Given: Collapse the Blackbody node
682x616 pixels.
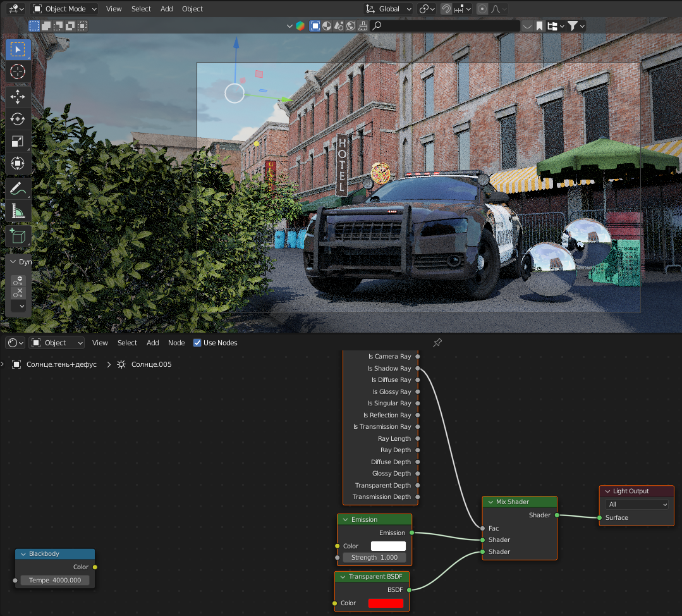Looking at the screenshot, I should tap(23, 554).
